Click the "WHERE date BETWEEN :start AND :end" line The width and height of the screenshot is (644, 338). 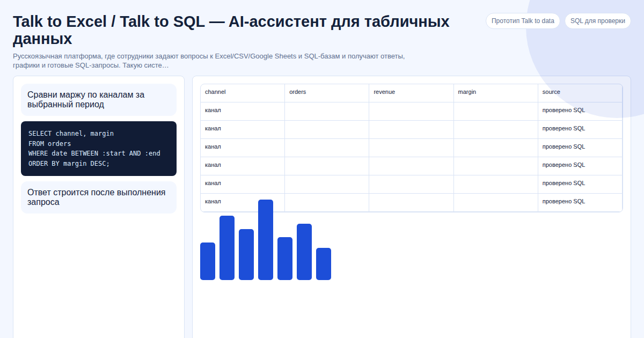tap(94, 153)
